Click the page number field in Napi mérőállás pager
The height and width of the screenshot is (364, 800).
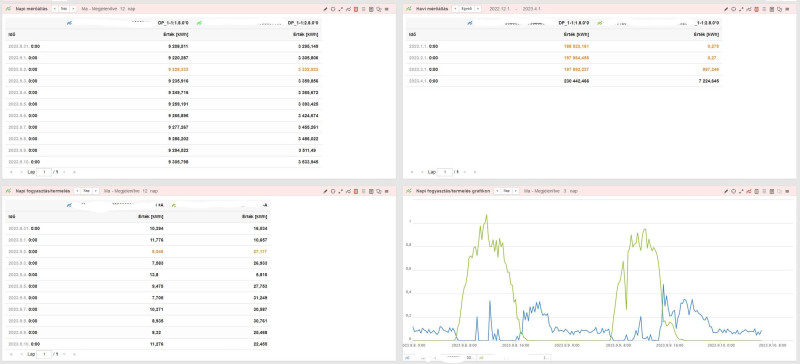pyautogui.click(x=44, y=172)
